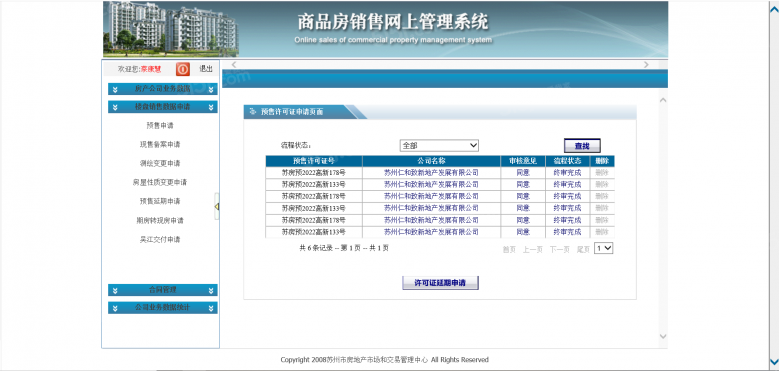Click right double-chevron on 房产公司业务数据 header
Screen dimensions: 779x371
tap(211, 89)
